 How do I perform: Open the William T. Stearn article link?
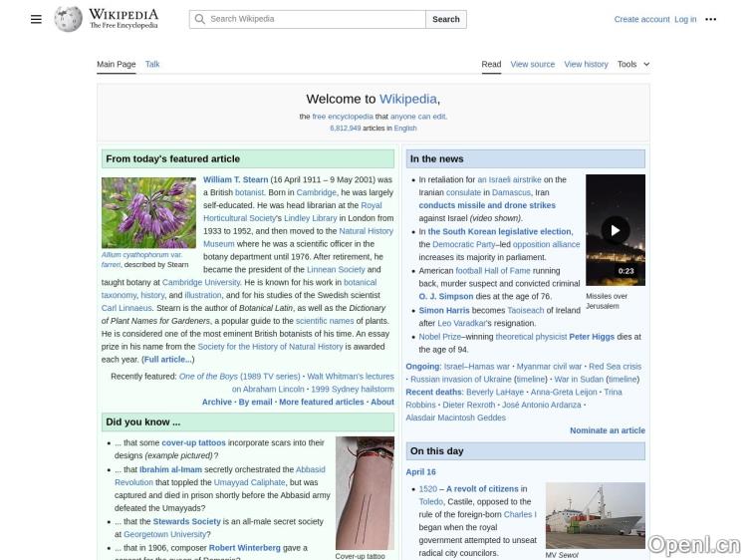click(235, 180)
